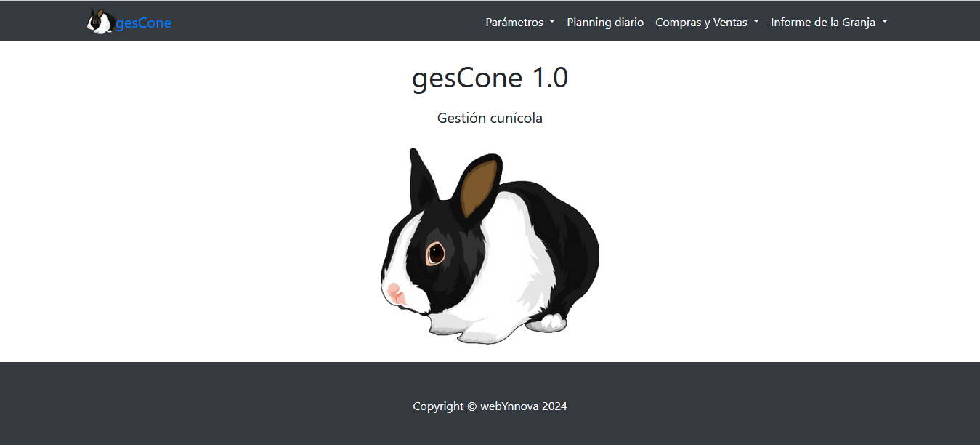Image resolution: width=980 pixels, height=445 pixels.
Task: Open the gesCone brand home link
Action: click(x=143, y=23)
